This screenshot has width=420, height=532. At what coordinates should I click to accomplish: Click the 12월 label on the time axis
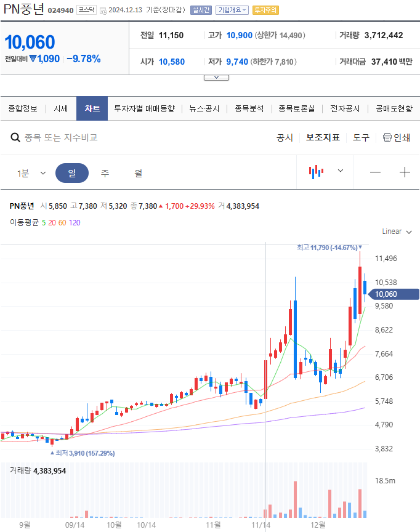(x=318, y=525)
